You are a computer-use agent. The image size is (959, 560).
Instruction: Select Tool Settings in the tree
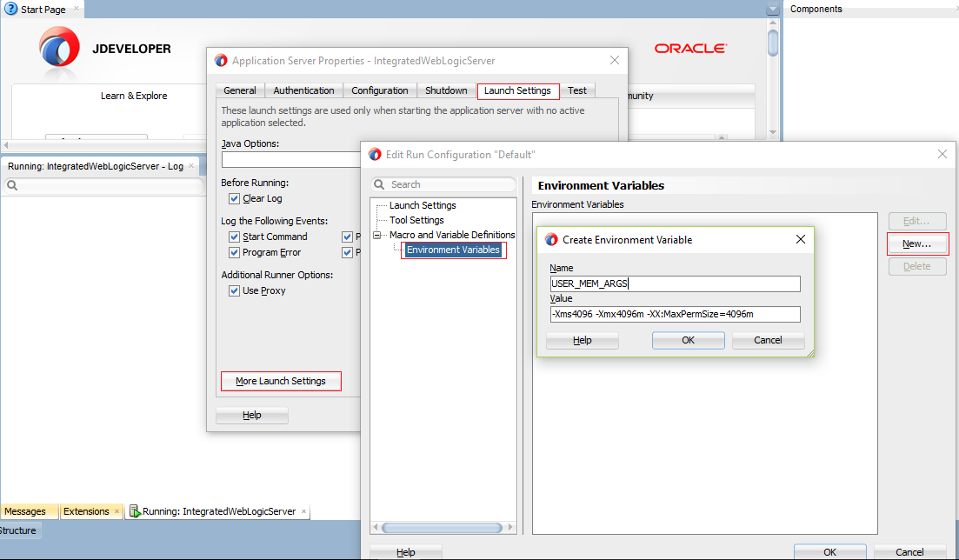pos(416,220)
